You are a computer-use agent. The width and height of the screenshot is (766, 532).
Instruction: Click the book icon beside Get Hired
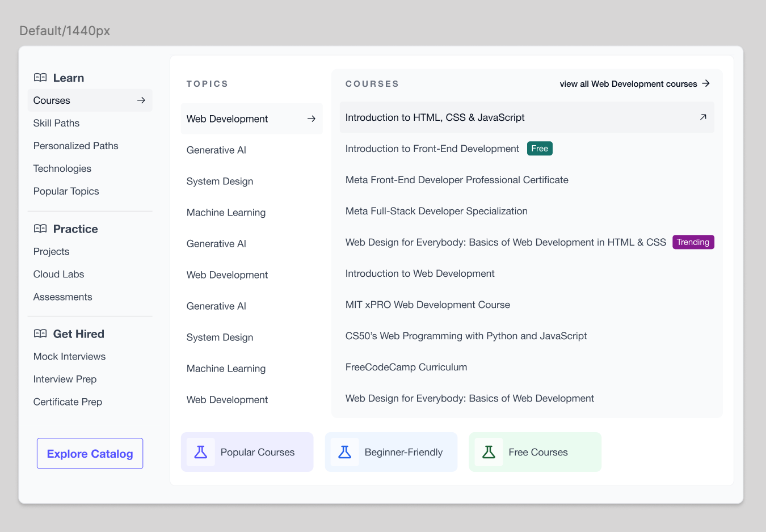click(x=40, y=333)
